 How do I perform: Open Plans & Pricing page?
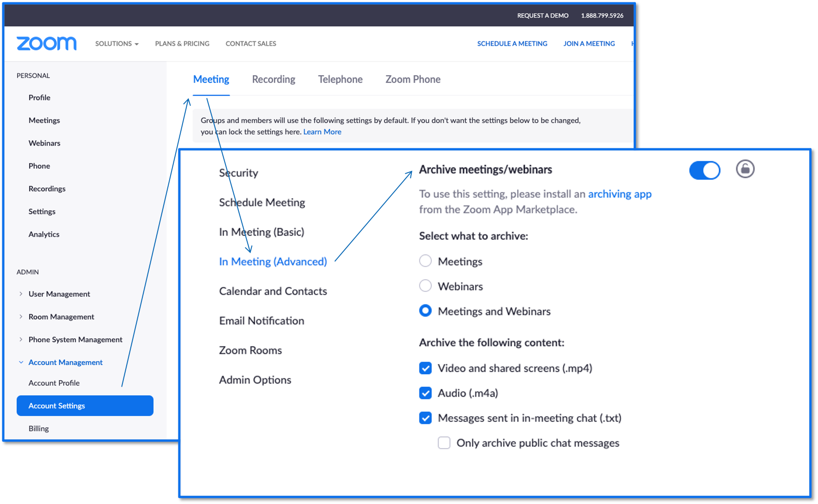point(182,43)
